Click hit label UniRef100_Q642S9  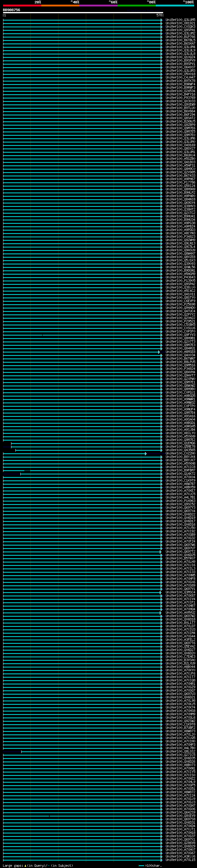(x=180, y=813)
